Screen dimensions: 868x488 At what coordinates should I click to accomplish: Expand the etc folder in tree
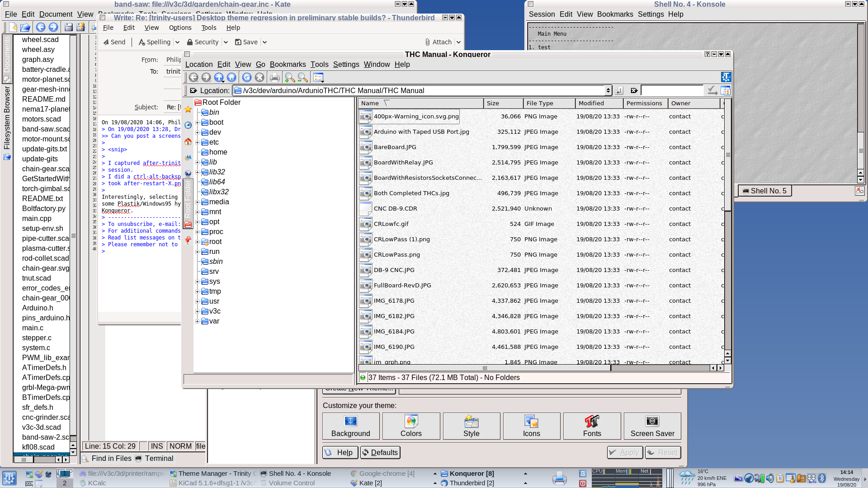click(x=198, y=142)
